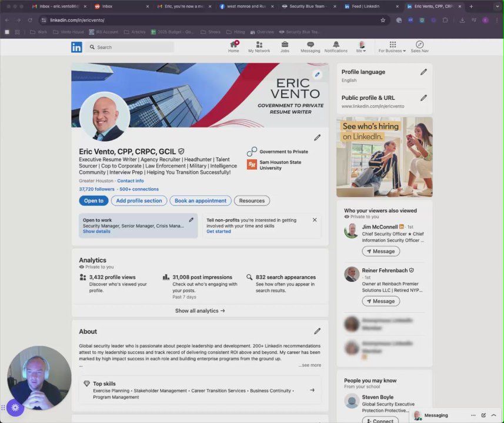Open a new browser tab
The height and width of the screenshot is (423, 504).
click(x=471, y=6)
